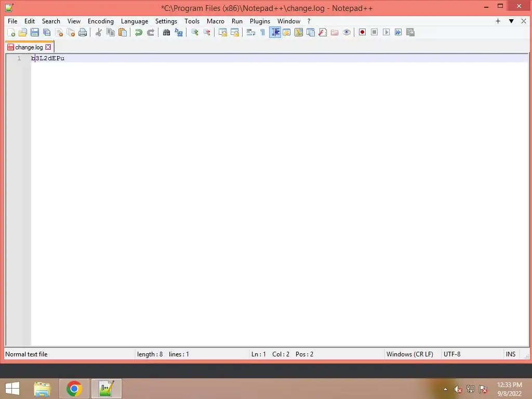Open the Language menu
This screenshot has width=532, height=399.
tap(135, 21)
